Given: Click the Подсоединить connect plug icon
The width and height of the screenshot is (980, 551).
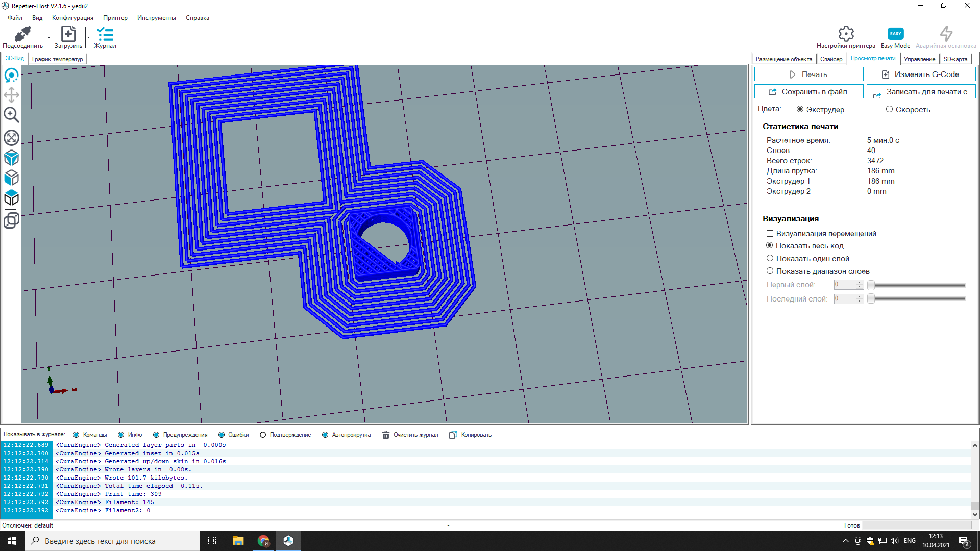Looking at the screenshot, I should coord(22,34).
